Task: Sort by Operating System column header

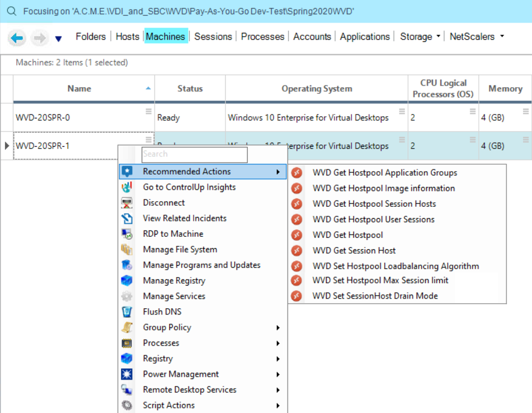Action: pos(317,88)
